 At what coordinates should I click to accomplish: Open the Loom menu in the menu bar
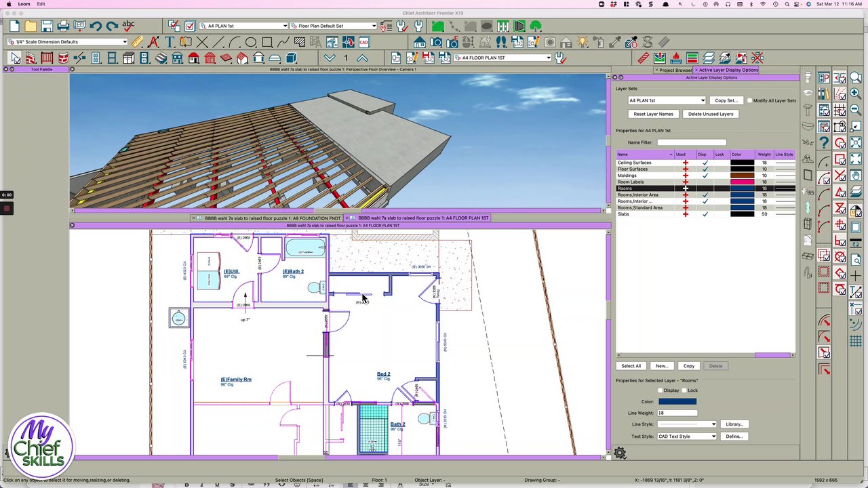24,4
